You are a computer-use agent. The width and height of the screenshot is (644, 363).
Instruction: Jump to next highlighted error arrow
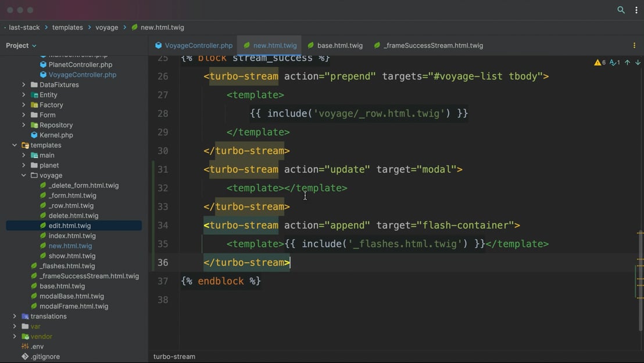638,62
